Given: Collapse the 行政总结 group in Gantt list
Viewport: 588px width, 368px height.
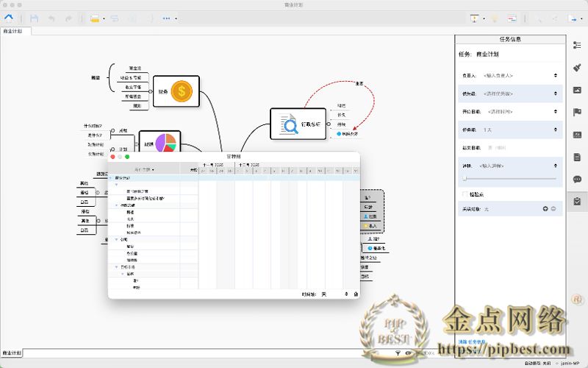Looking at the screenshot, I should click(117, 205).
